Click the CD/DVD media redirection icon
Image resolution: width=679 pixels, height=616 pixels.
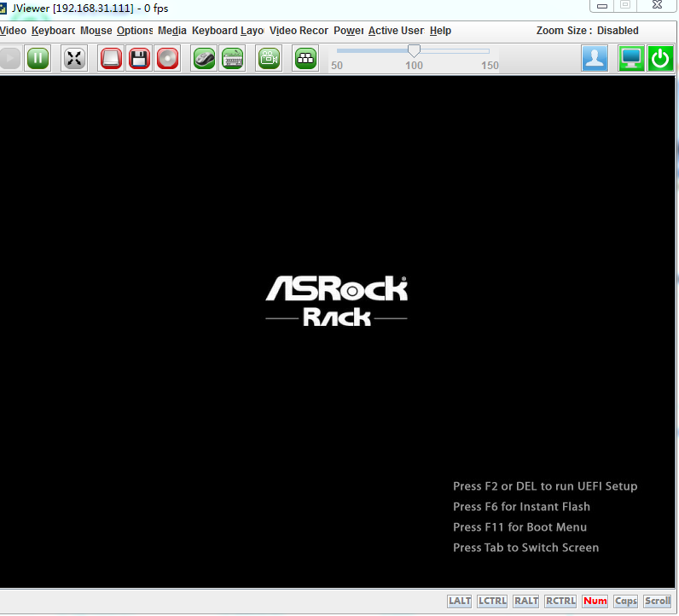(168, 58)
